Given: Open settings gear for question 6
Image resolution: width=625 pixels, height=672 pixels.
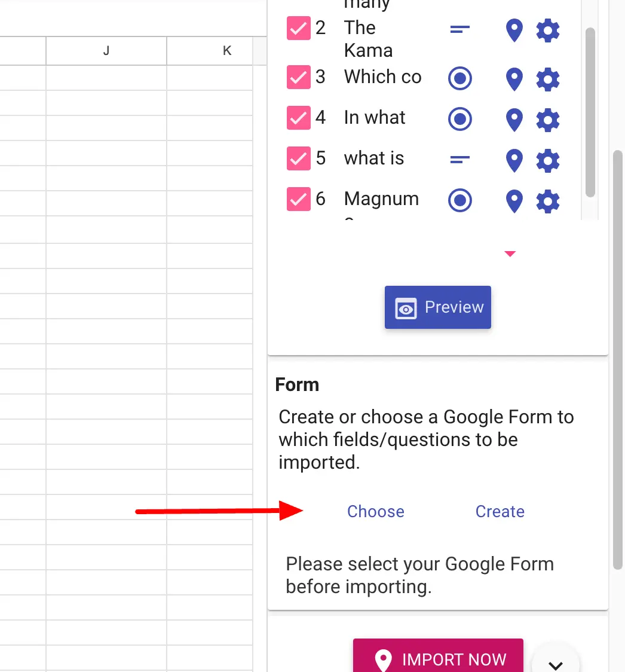Looking at the screenshot, I should (547, 201).
